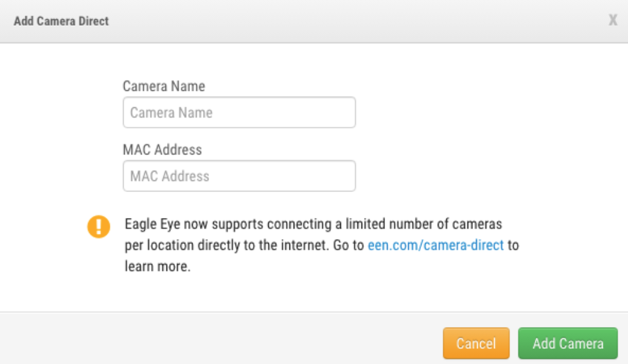
Task: Close the Add Camera Direct dialog
Action: tap(613, 21)
